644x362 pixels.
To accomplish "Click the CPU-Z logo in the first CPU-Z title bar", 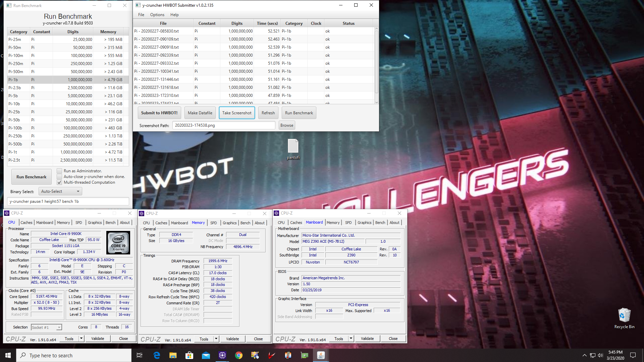I will (x=7, y=213).
